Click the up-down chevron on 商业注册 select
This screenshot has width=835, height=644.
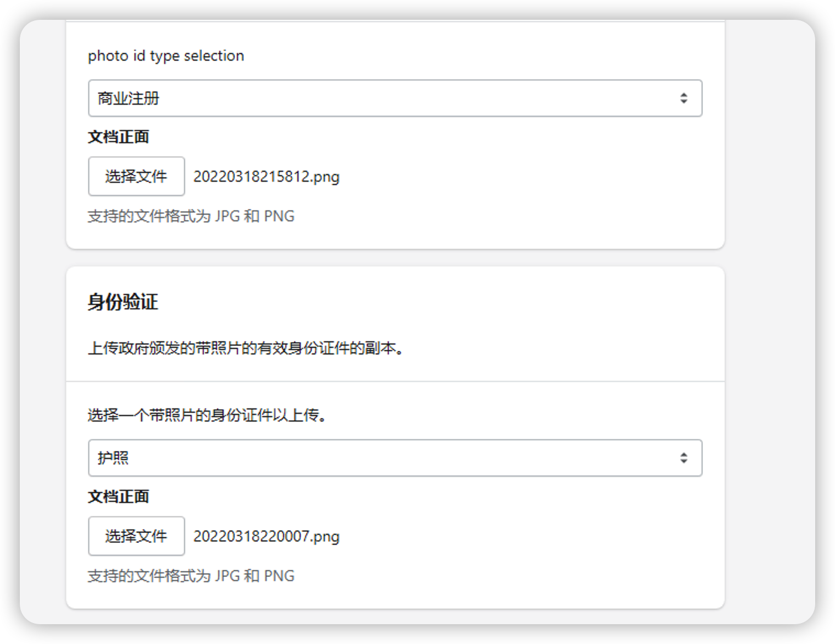click(x=684, y=98)
